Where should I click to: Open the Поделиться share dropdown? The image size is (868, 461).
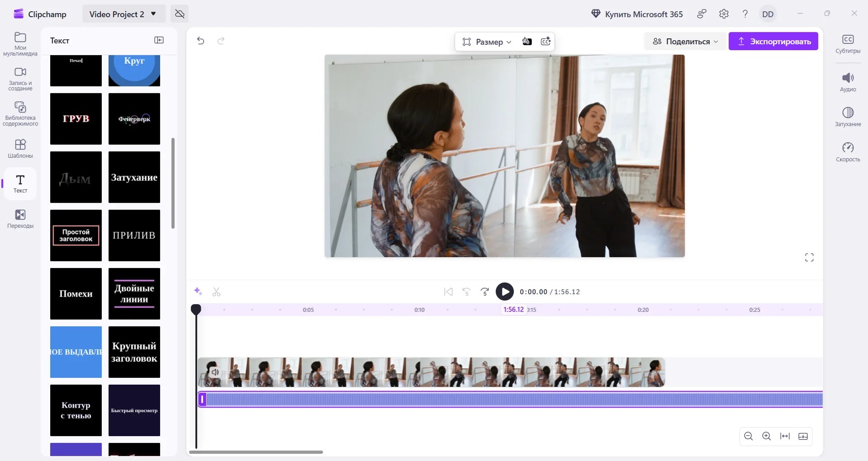(x=685, y=41)
